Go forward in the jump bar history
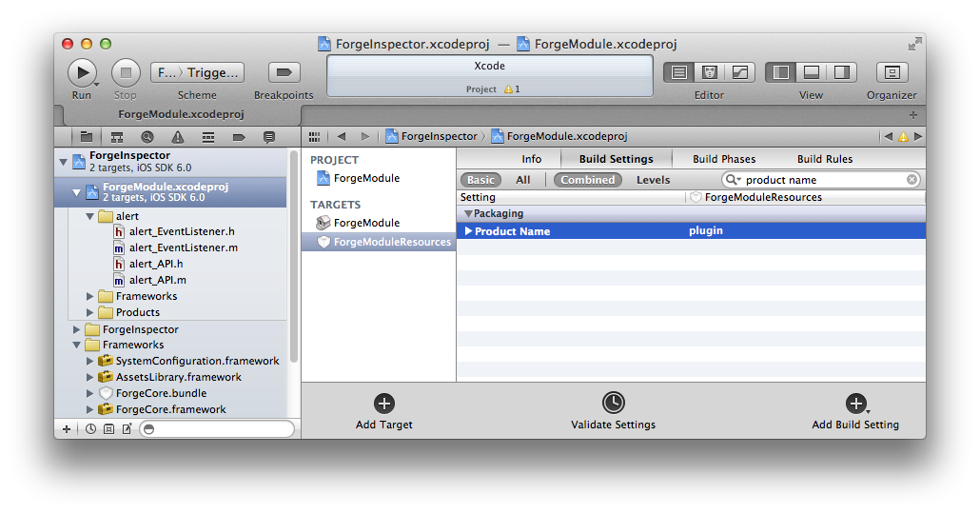Screen dimensions: 980x514 (365, 136)
